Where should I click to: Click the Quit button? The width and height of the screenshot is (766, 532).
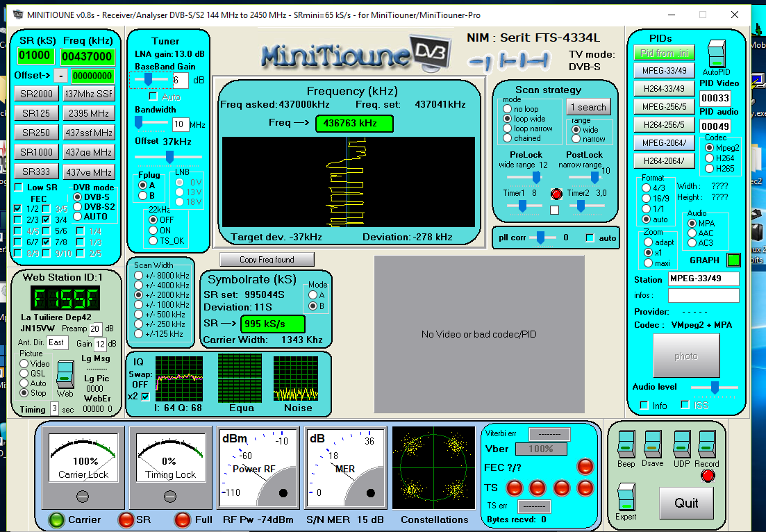click(x=686, y=503)
